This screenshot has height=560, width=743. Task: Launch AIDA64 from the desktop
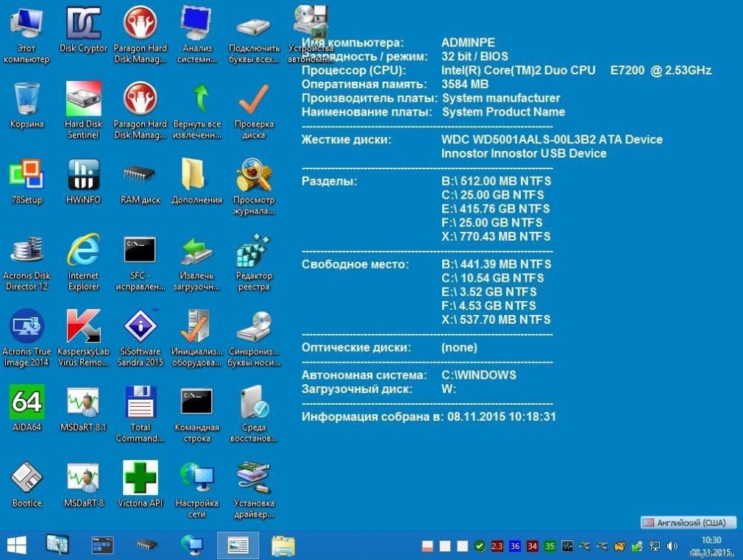(x=26, y=408)
